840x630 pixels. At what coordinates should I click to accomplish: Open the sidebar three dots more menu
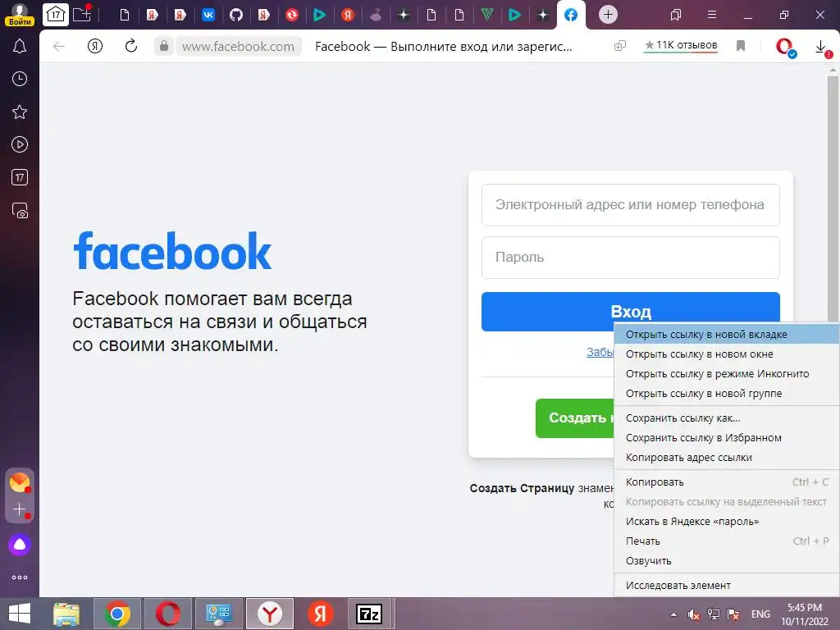[20, 577]
